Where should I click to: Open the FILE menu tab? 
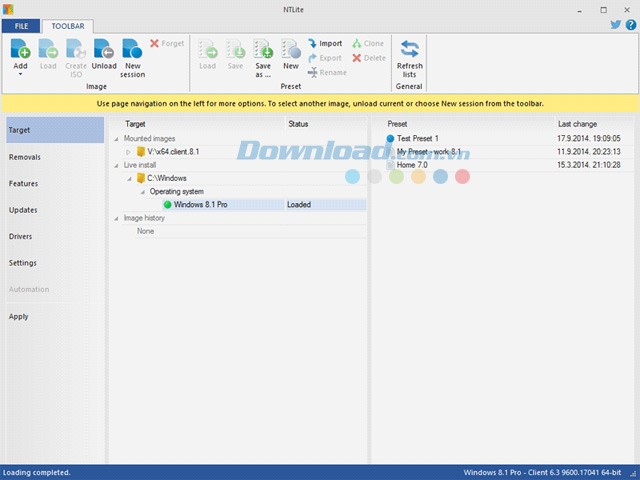pyautogui.click(x=21, y=25)
